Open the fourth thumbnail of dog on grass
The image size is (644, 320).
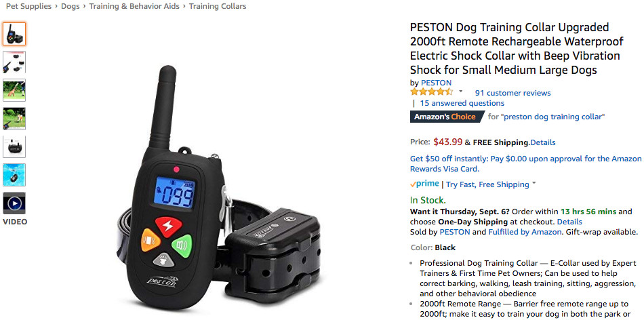click(14, 119)
